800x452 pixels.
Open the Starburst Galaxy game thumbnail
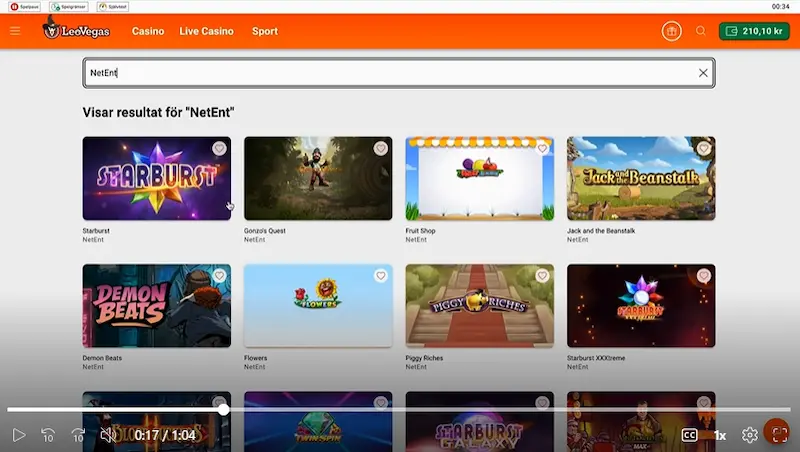pos(480,421)
